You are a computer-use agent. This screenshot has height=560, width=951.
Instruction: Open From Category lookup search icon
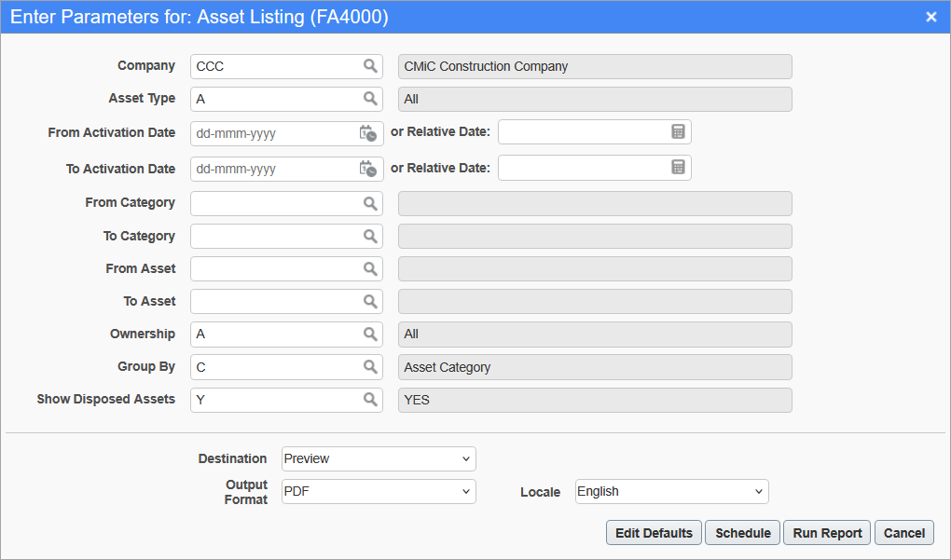pos(370,204)
